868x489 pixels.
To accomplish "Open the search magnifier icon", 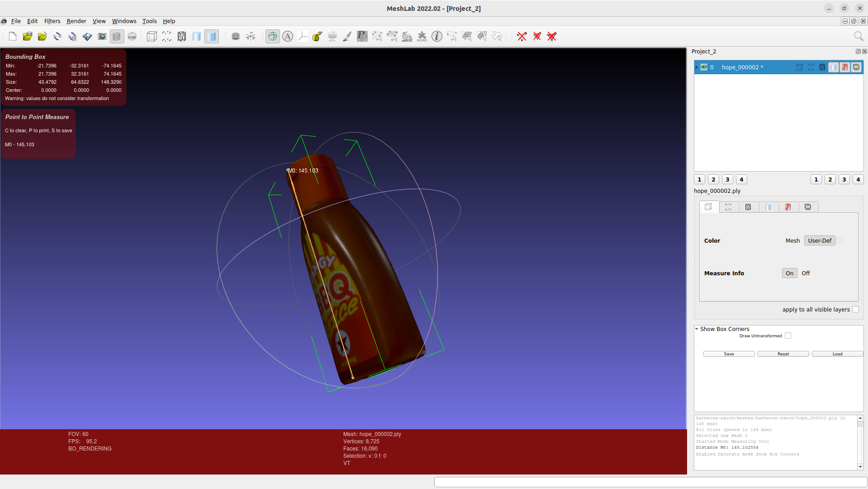I will pyautogui.click(x=858, y=36).
